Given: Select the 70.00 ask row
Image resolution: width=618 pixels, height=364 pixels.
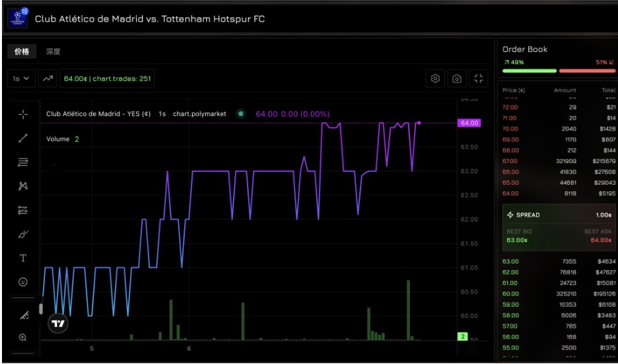Looking at the screenshot, I should pos(559,129).
